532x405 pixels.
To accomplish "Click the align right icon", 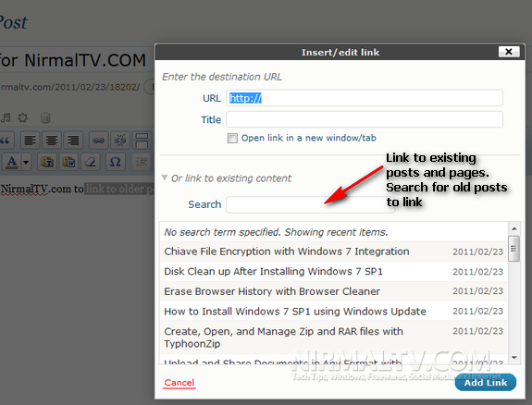I will pos(73,141).
